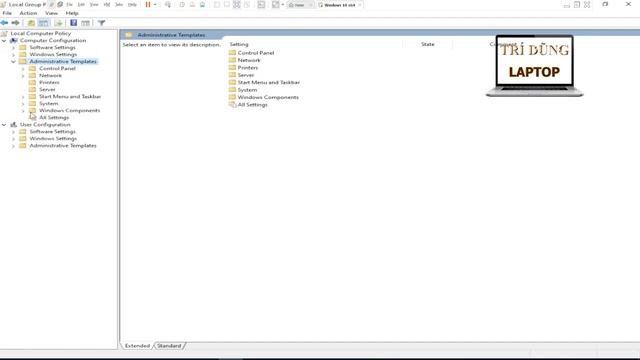Click the Back arrow toolbar icon
The height and width of the screenshot is (360, 640).
tap(4, 23)
